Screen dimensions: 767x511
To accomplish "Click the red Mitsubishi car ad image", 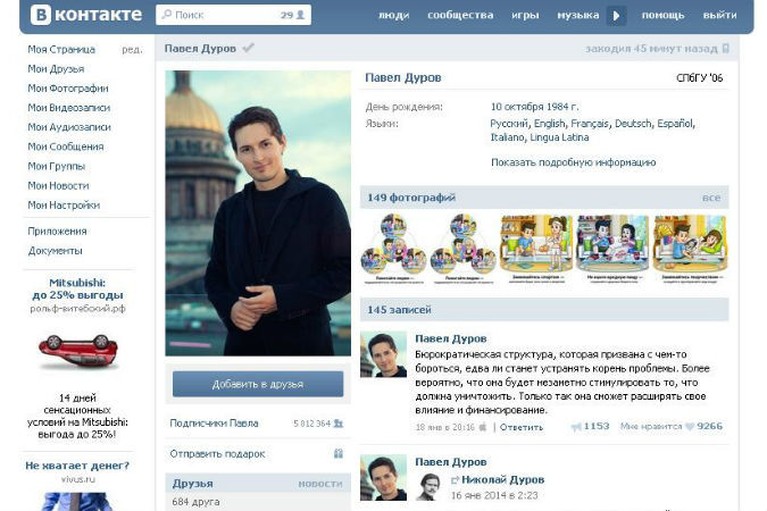I will 78,349.
